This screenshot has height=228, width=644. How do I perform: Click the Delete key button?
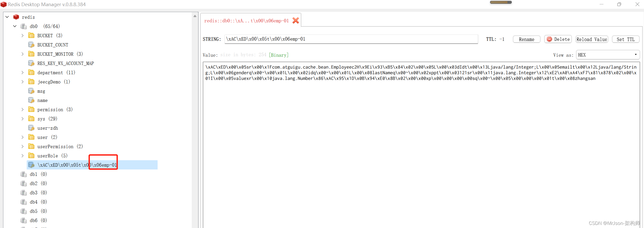coord(558,39)
